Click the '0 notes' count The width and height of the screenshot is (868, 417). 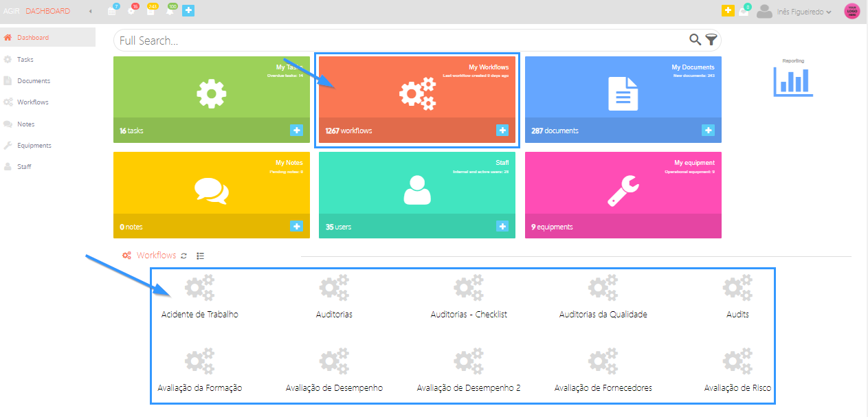tap(131, 227)
